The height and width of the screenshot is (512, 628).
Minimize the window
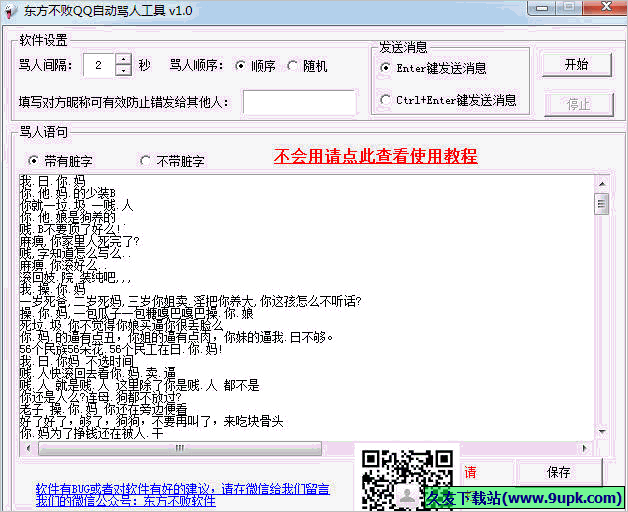[x=542, y=8]
